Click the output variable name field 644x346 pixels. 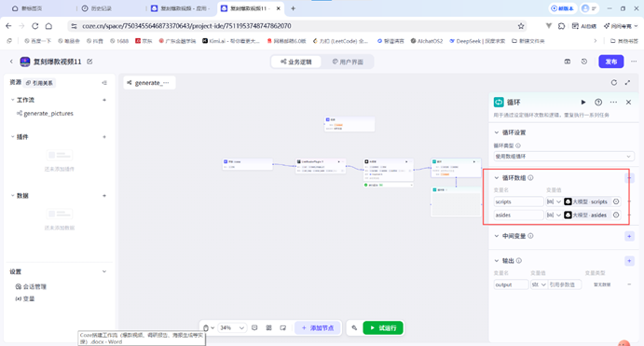[511, 284]
